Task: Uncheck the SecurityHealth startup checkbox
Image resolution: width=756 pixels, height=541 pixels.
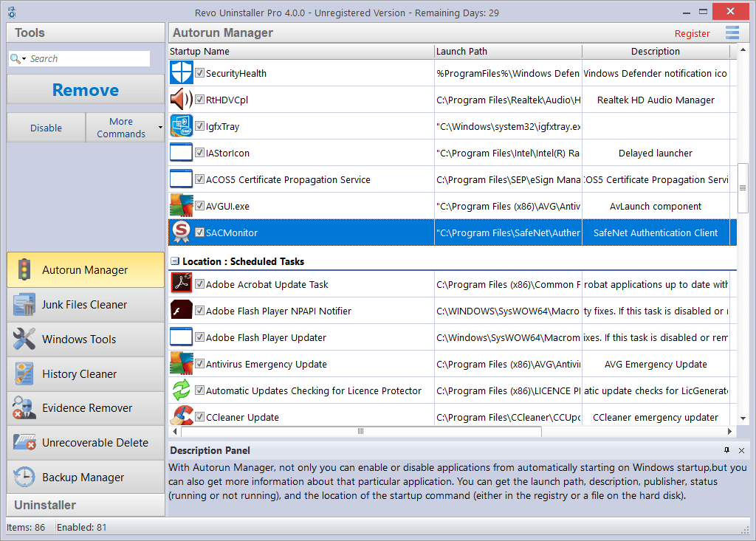Action: tap(199, 73)
